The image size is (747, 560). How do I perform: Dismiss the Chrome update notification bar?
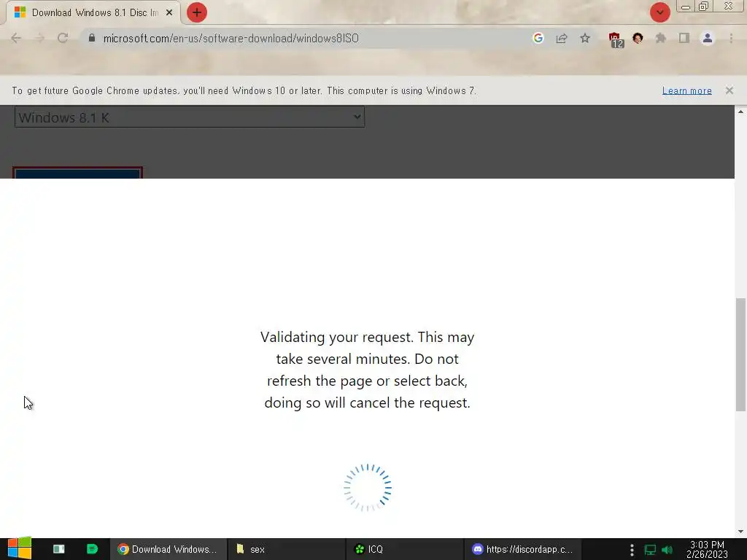pos(729,90)
